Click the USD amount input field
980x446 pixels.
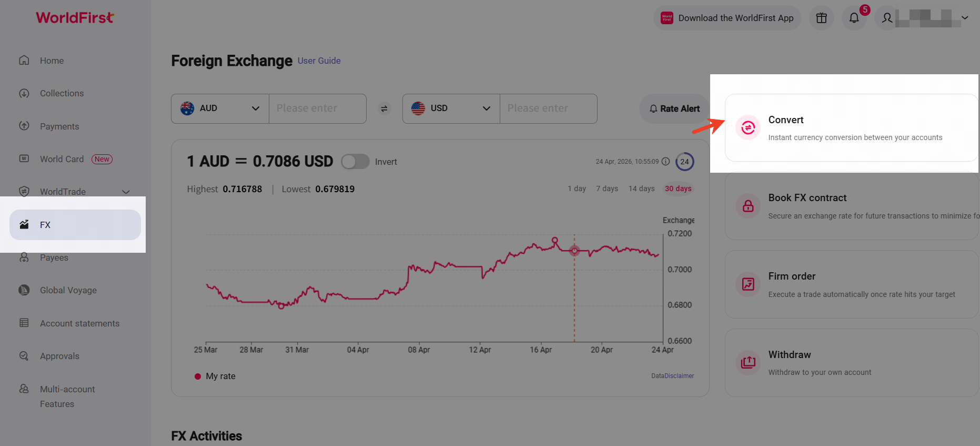pyautogui.click(x=548, y=108)
